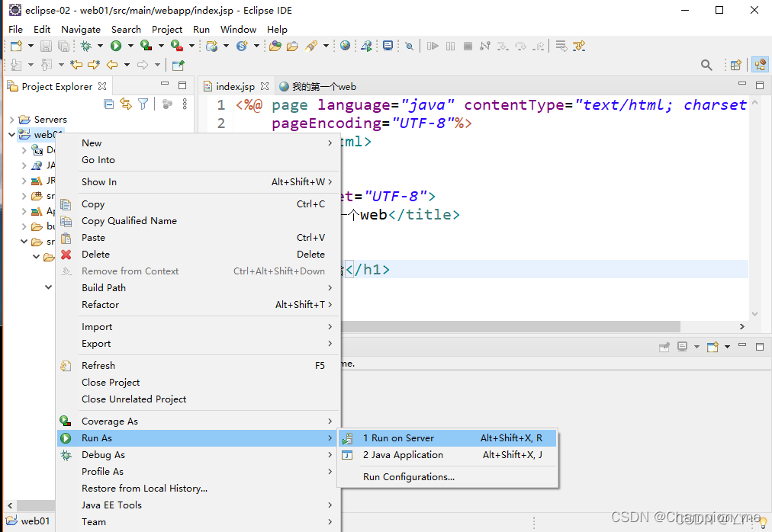Image resolution: width=772 pixels, height=532 pixels.
Task: Click the New wizard toolbar icon
Action: [16, 46]
